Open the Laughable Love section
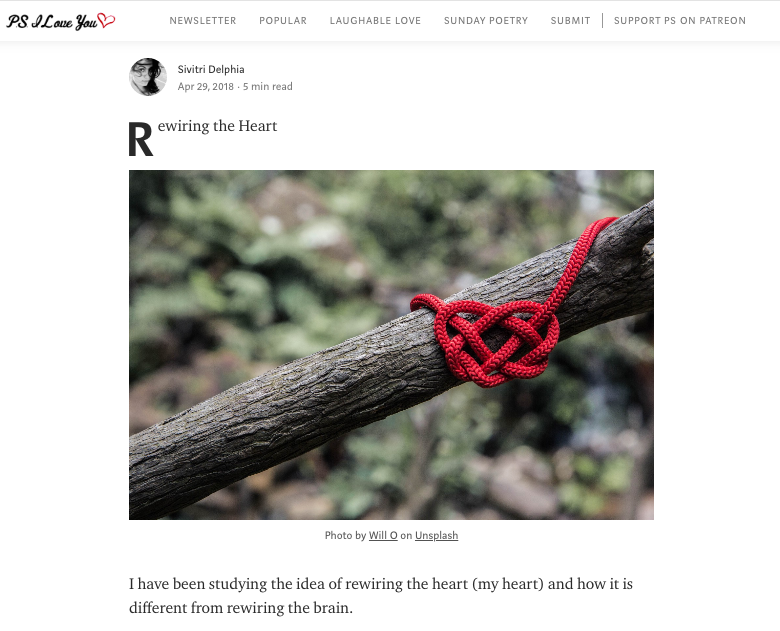Viewport: 780px width, 631px height. point(375,20)
